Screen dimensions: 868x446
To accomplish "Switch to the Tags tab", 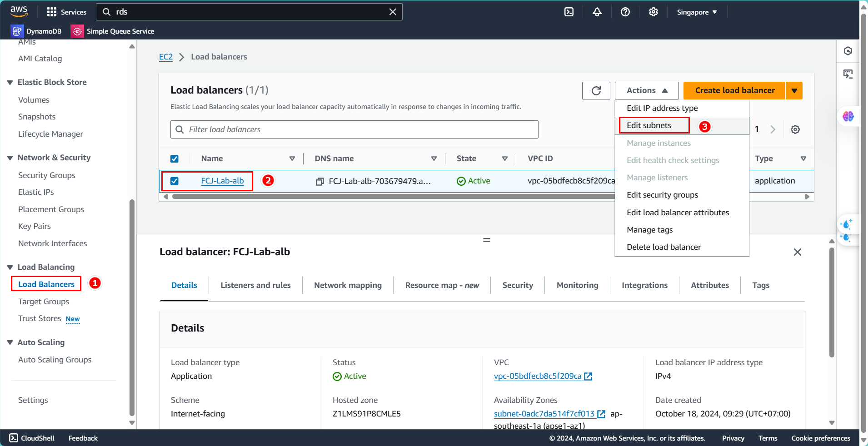I will click(761, 285).
